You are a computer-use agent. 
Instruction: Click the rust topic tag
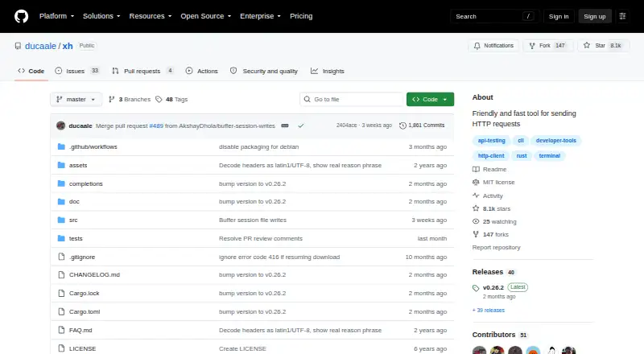(x=522, y=155)
